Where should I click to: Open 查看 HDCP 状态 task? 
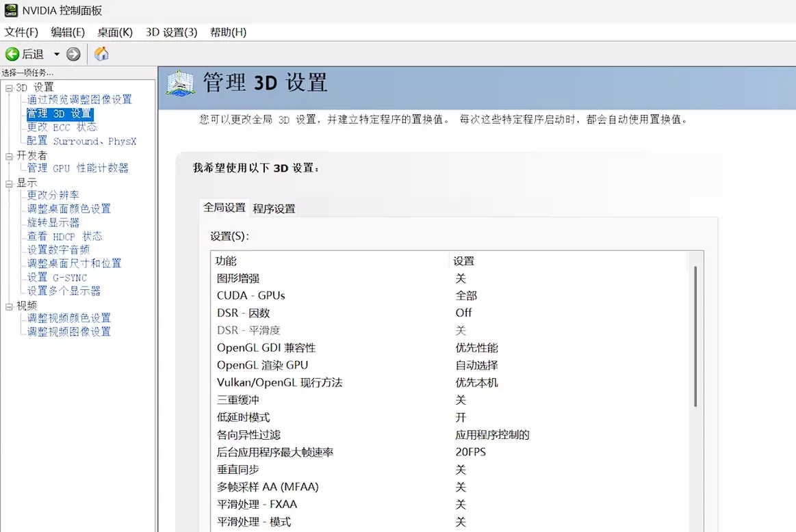[64, 237]
